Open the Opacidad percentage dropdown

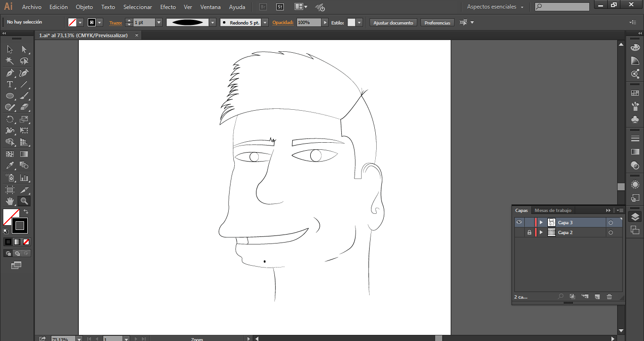click(x=325, y=23)
